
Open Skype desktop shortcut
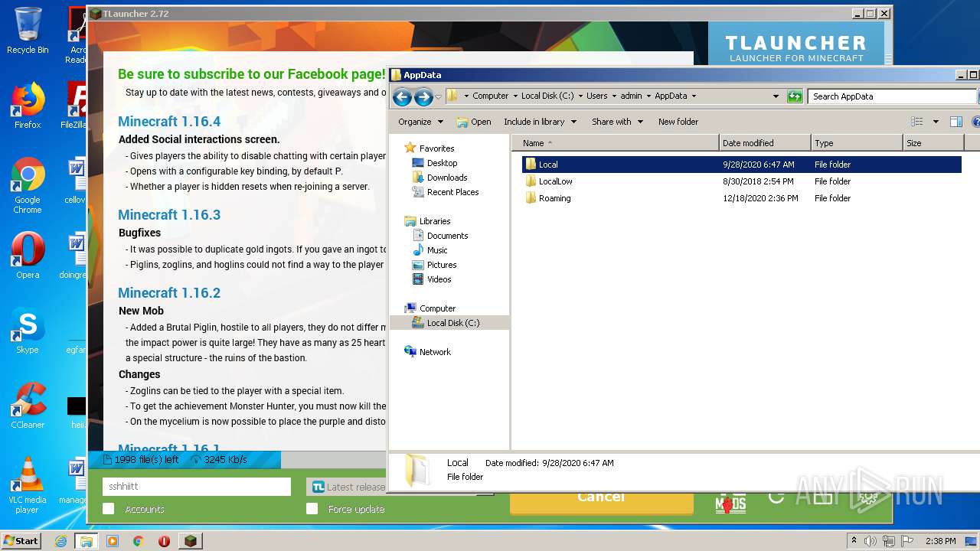[x=27, y=331]
